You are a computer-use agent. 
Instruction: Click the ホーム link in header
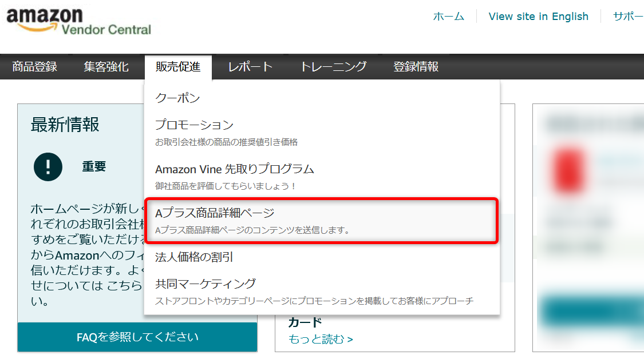[448, 17]
